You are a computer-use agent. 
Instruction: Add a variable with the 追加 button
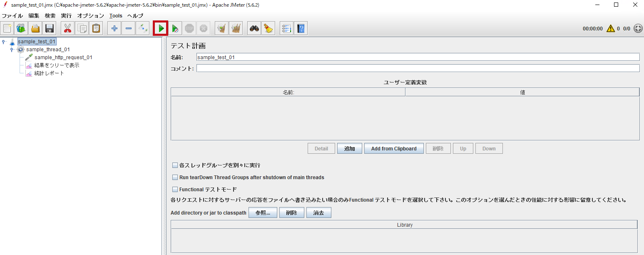[x=350, y=149]
